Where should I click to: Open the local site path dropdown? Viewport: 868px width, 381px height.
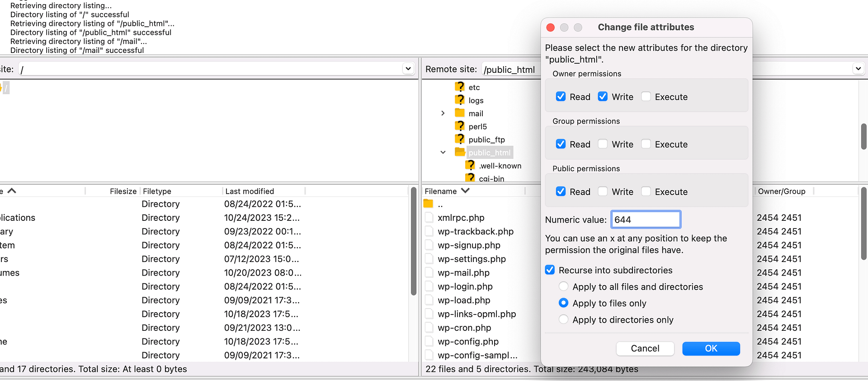[x=408, y=69]
